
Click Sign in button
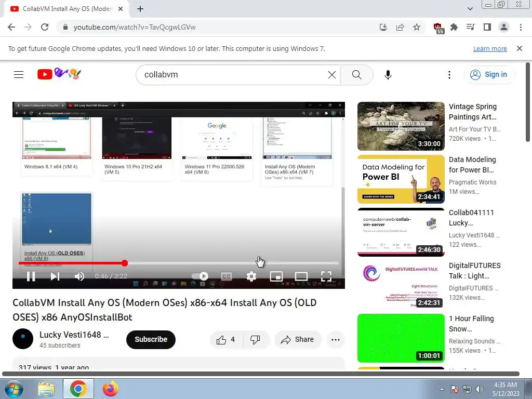[x=489, y=75]
